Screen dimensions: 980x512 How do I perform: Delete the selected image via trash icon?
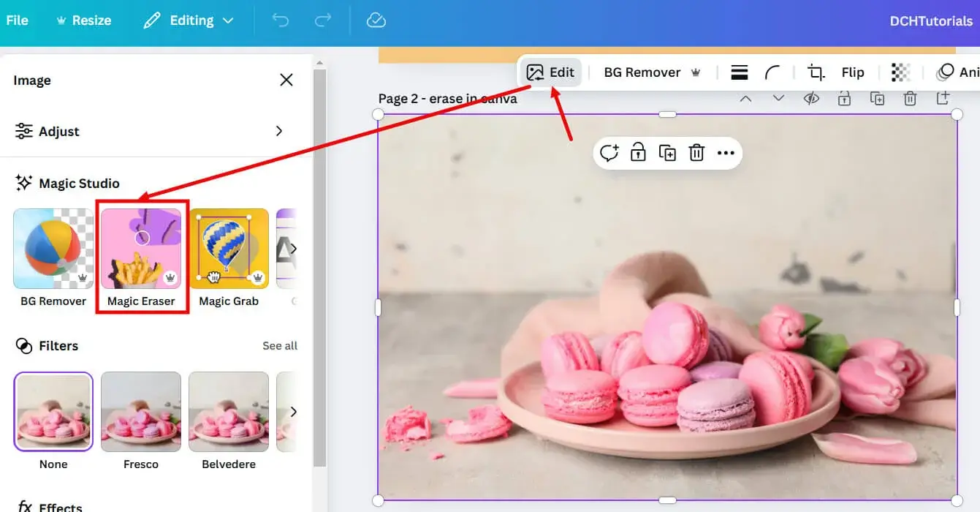[x=696, y=152]
